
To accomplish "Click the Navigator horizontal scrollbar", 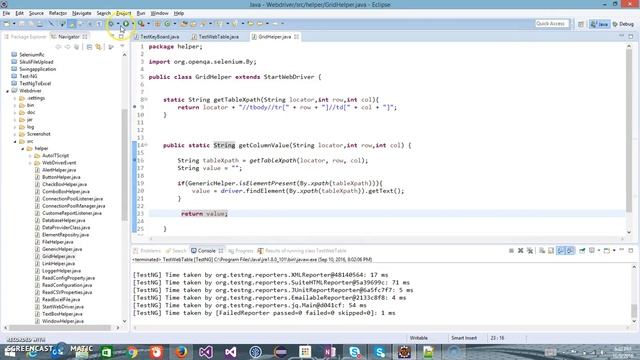I will (x=61, y=327).
